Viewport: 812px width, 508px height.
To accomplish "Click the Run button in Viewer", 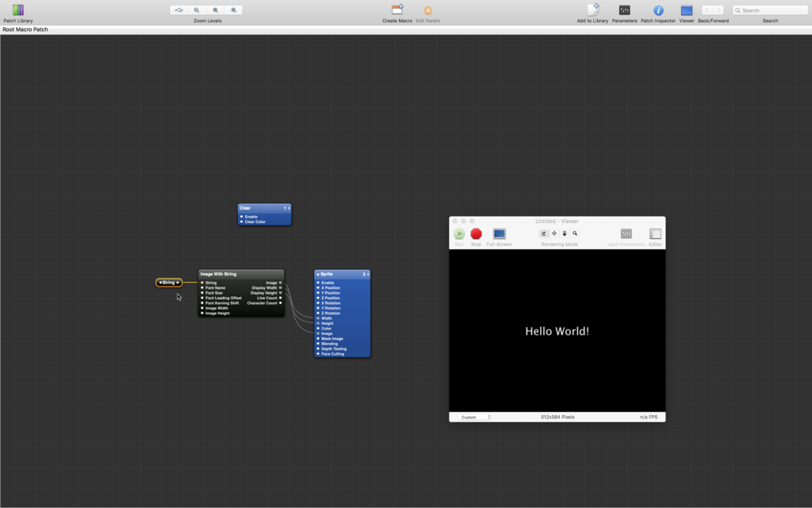I will point(459,234).
